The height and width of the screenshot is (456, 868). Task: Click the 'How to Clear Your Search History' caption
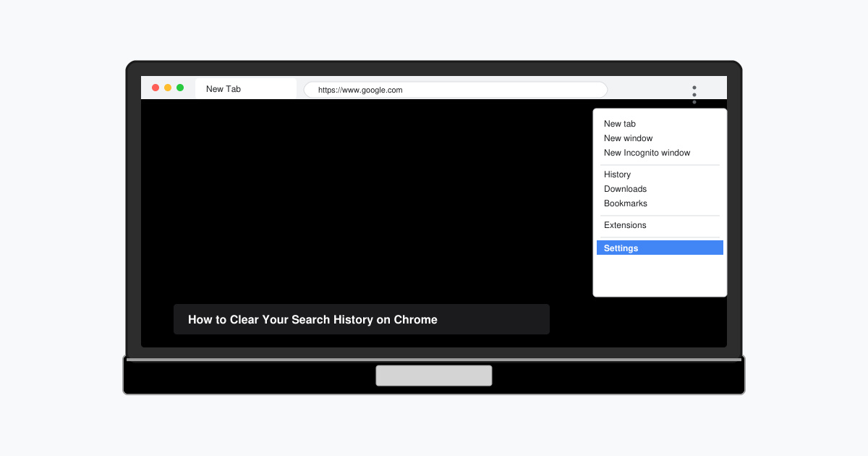[362, 319]
